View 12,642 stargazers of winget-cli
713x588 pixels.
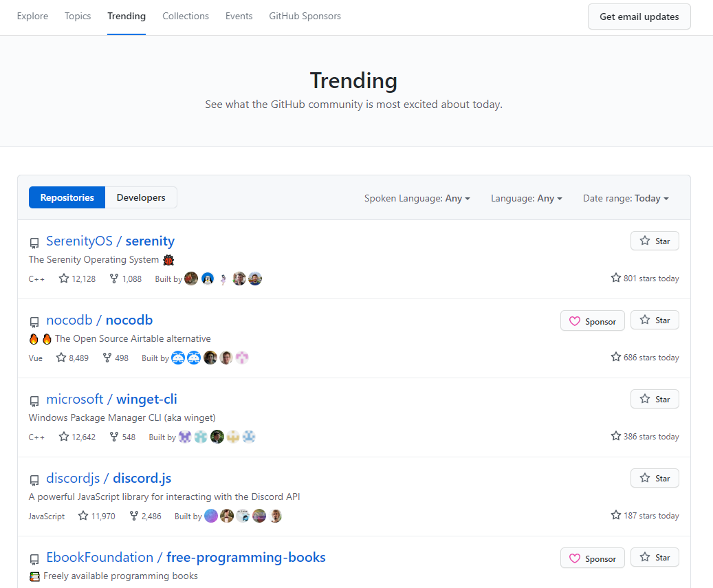pyautogui.click(x=77, y=437)
